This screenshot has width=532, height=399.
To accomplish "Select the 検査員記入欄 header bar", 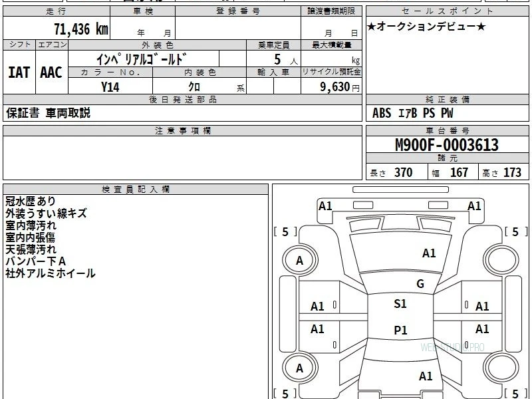I will click(136, 190).
